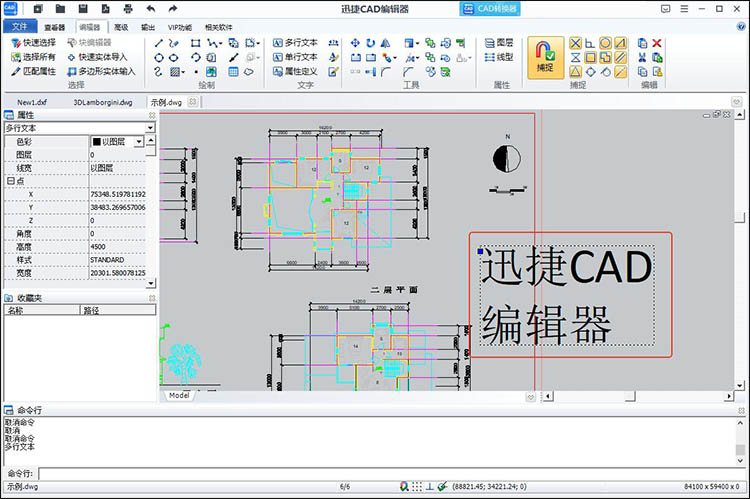
Task: Collapse the 点 property group
Action: click(x=10, y=181)
